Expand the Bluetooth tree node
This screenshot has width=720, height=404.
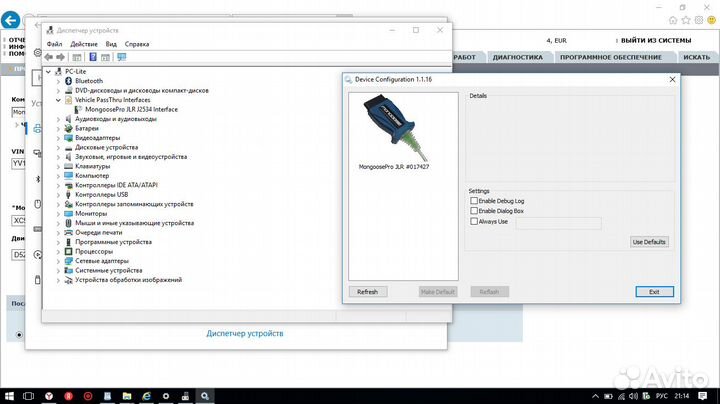point(58,81)
